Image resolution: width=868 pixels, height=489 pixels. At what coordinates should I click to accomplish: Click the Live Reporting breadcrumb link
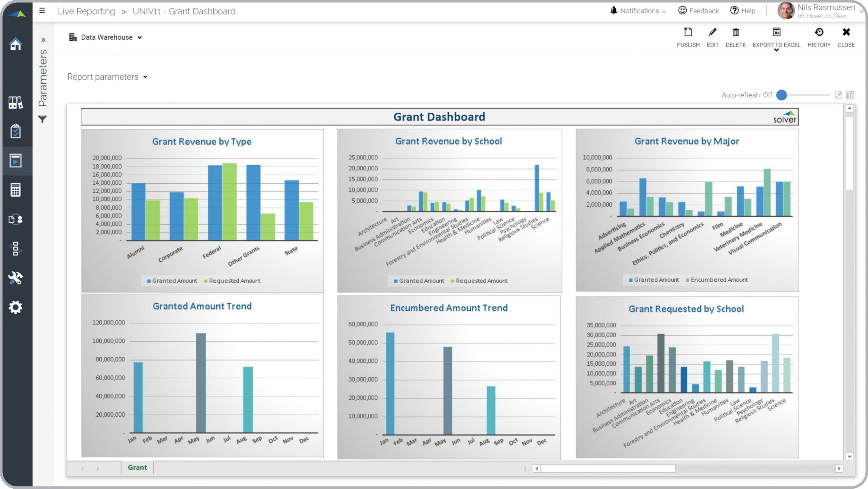pos(86,11)
